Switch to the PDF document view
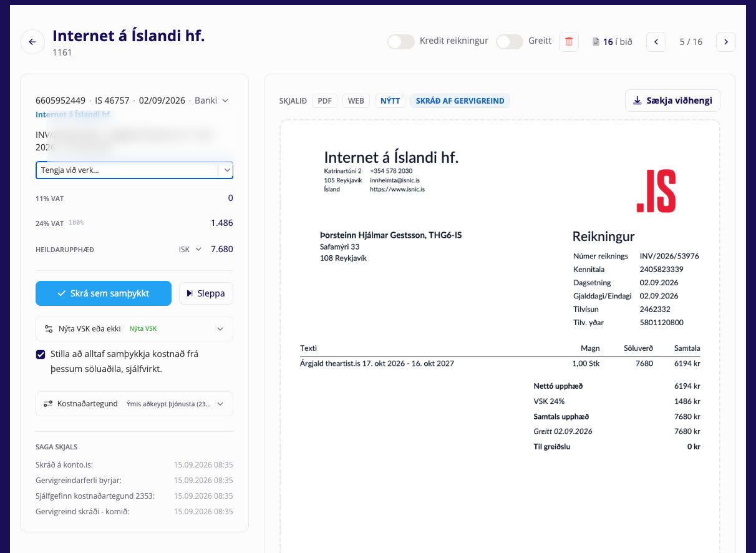The image size is (756, 553). [324, 100]
